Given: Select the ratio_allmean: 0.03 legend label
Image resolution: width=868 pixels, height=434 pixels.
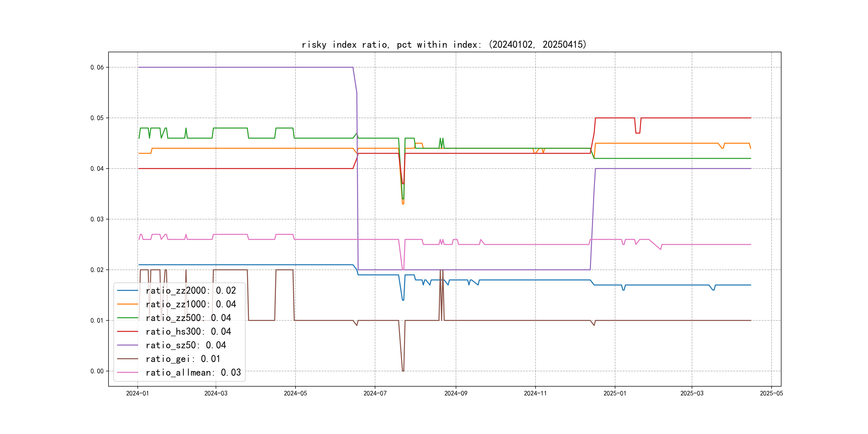Looking at the screenshot, I should (x=193, y=372).
